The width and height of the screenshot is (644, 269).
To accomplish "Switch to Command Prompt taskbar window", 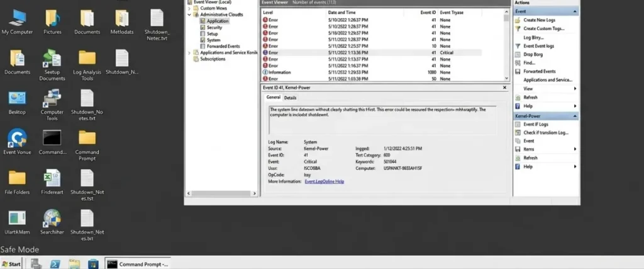I will tap(138, 264).
